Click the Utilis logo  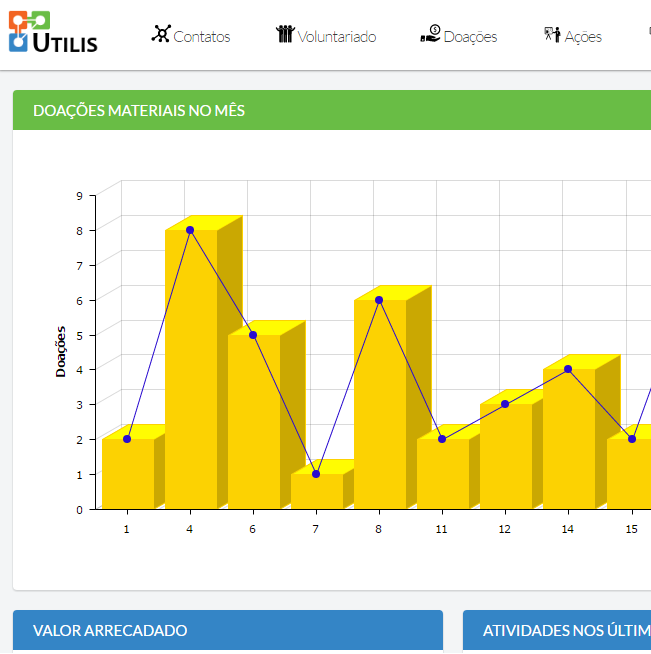click(53, 32)
